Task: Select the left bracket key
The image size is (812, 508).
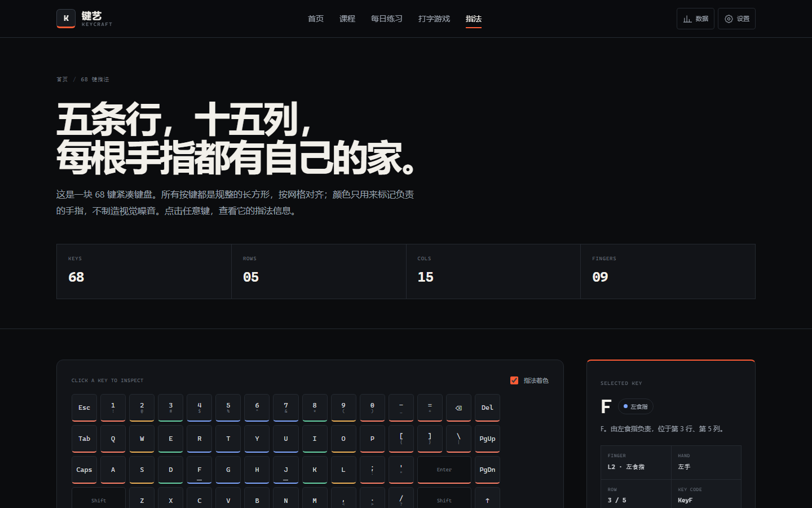Action: (x=401, y=439)
